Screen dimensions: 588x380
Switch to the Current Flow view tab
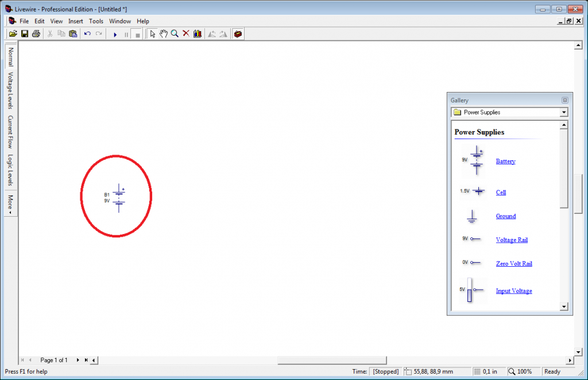(x=10, y=132)
